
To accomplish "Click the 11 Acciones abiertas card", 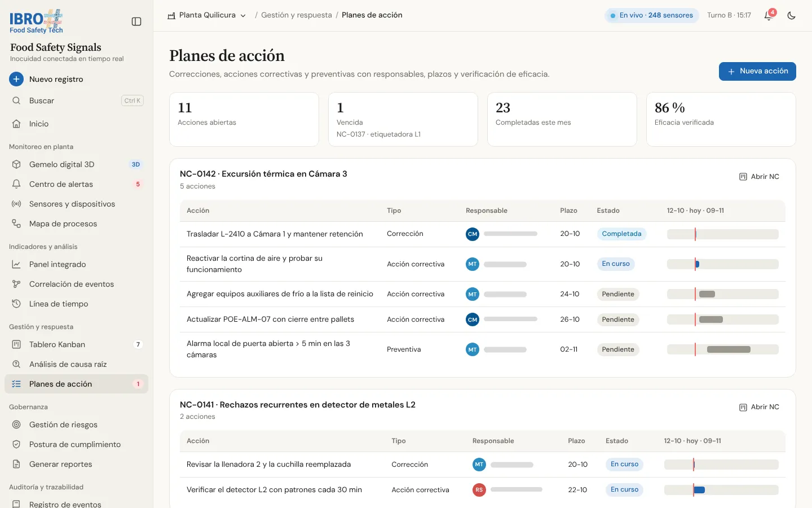I will pos(244,120).
